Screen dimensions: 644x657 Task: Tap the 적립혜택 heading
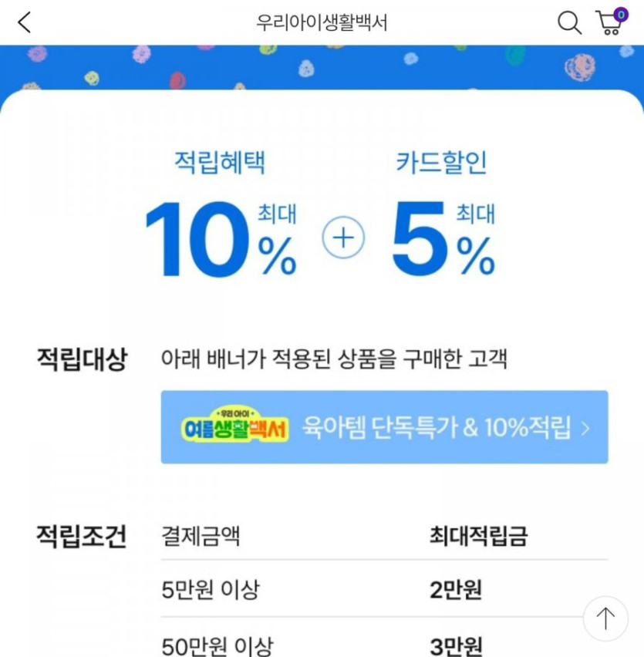tap(220, 162)
